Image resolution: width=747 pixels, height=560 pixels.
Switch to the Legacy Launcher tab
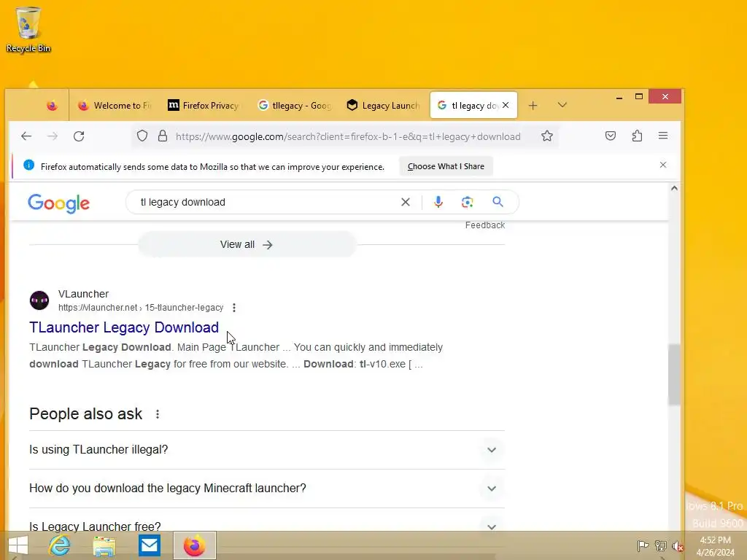[384, 106]
